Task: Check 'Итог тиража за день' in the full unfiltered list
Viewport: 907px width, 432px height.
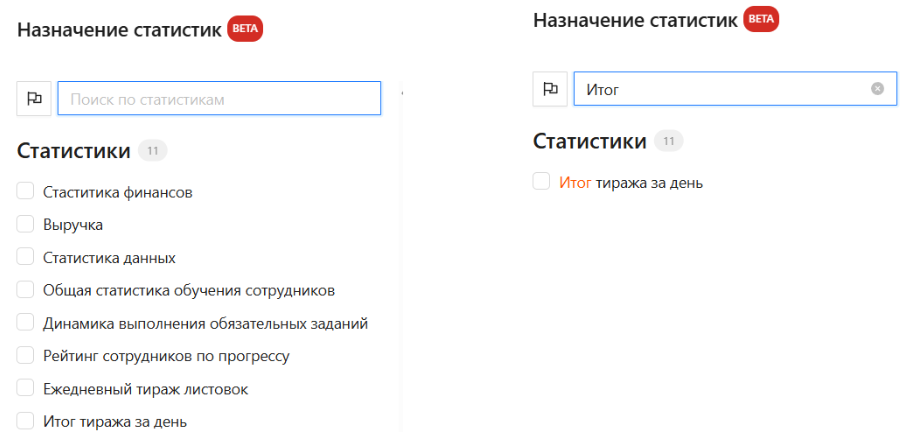Action: 26,421
